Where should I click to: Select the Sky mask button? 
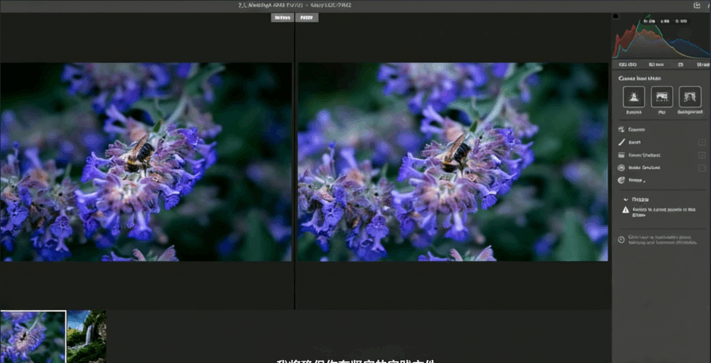point(662,97)
